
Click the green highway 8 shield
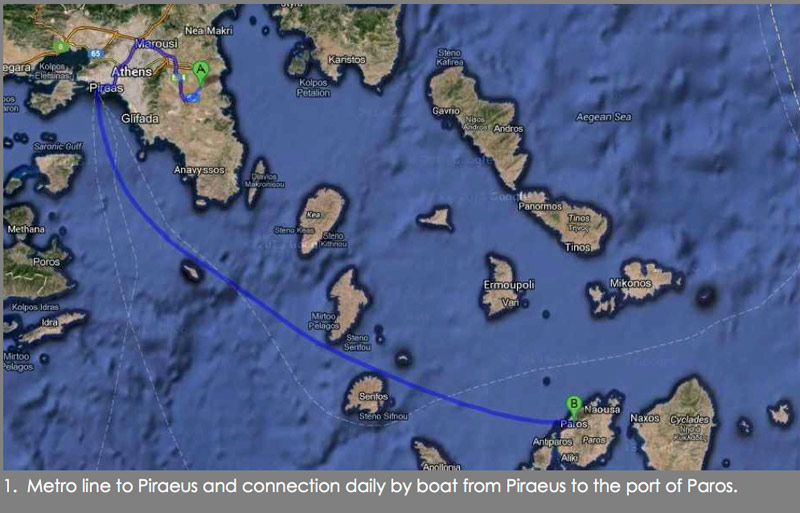click(61, 47)
